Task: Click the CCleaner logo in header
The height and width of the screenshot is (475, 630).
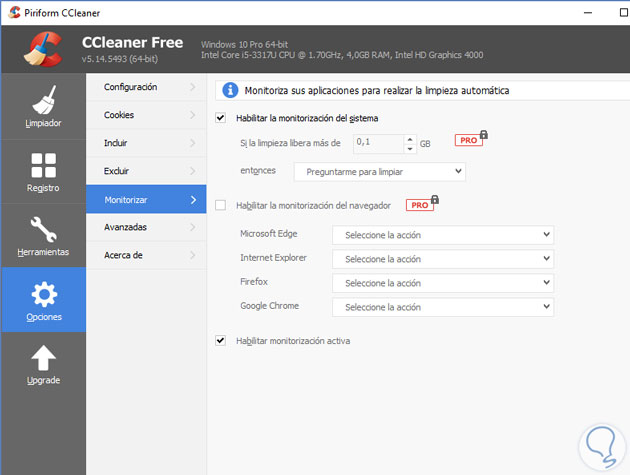Action: click(43, 49)
